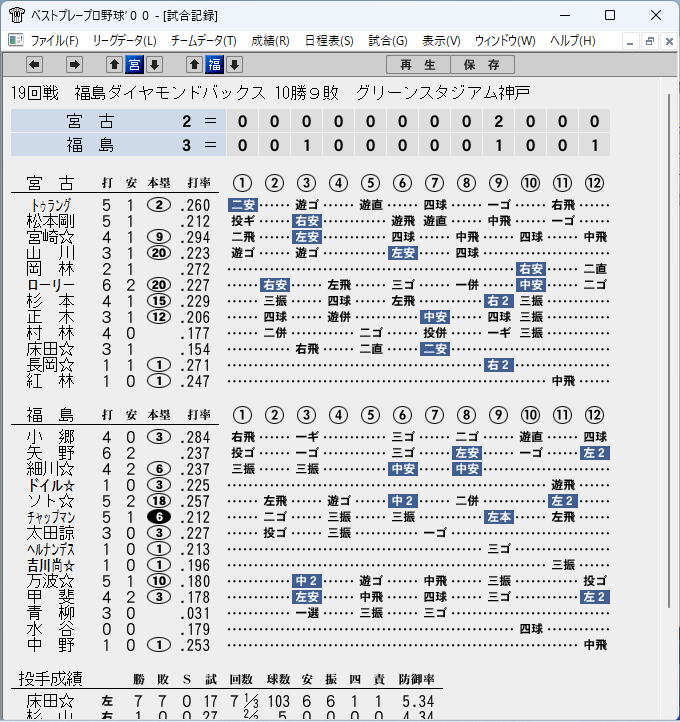Click ソト☆'s 中2 double in inning 6
This screenshot has height=722, width=680.
tap(403, 501)
